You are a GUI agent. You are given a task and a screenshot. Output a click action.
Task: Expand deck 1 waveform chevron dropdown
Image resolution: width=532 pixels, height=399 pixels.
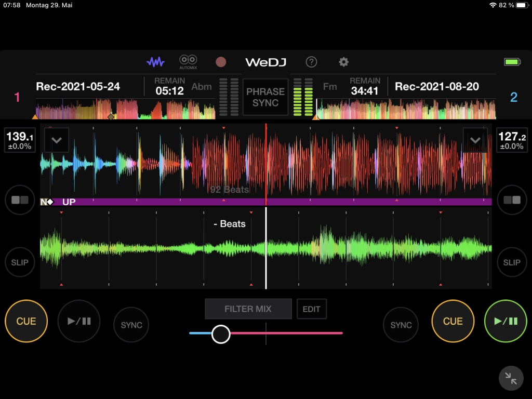[x=57, y=140]
